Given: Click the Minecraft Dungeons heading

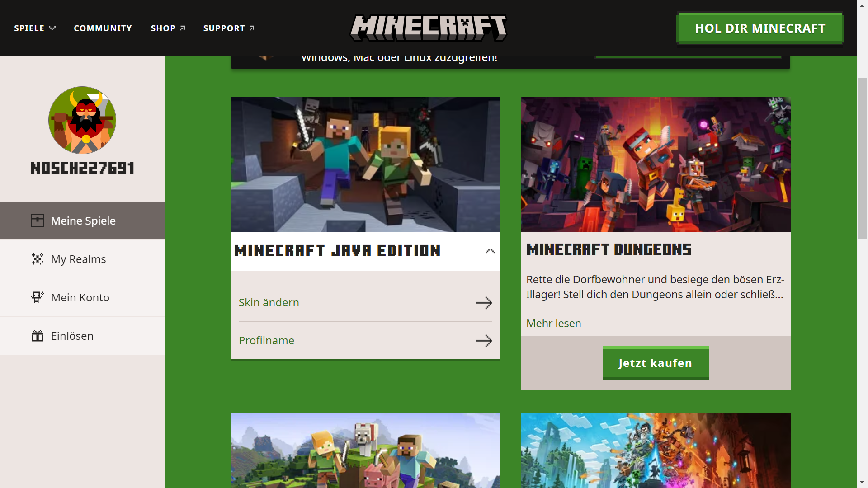Looking at the screenshot, I should tap(609, 249).
